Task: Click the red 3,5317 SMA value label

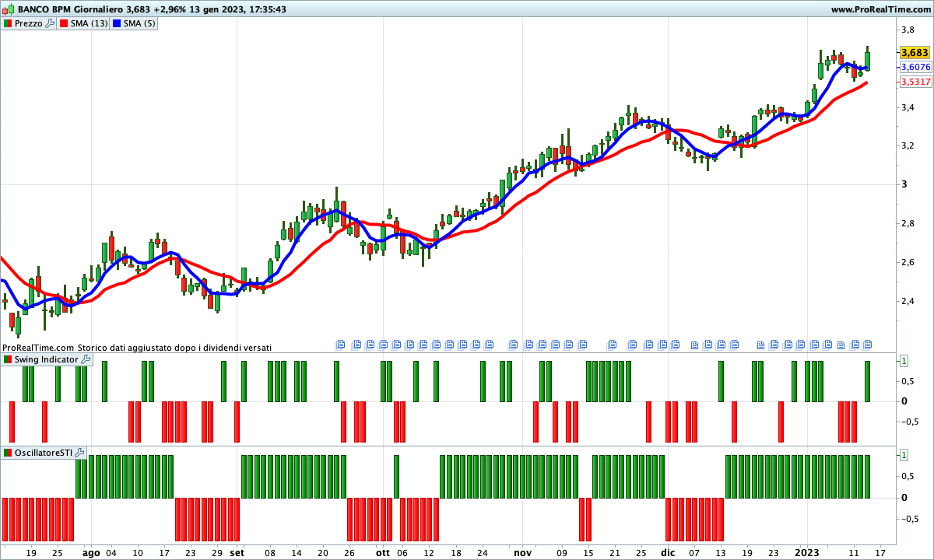Action: pos(915,82)
